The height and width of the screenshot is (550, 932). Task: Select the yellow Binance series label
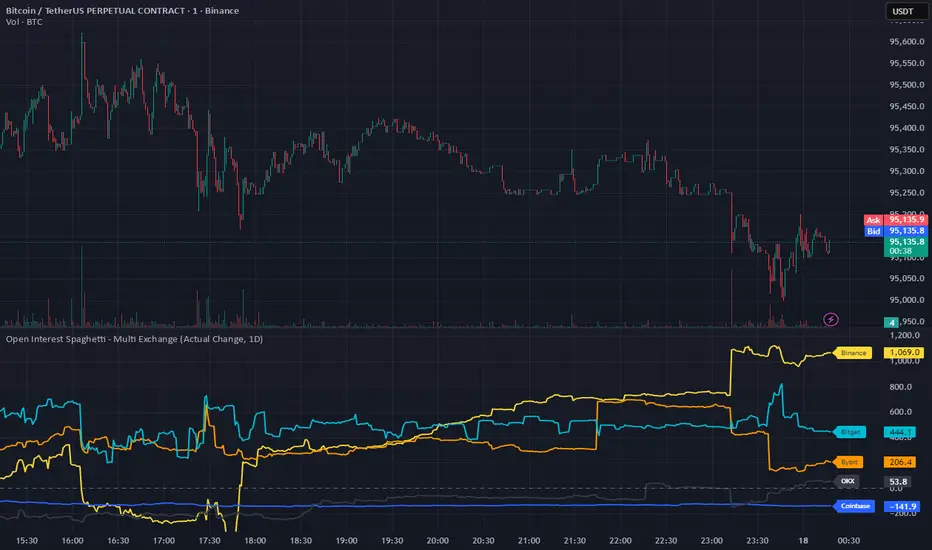(x=853, y=353)
